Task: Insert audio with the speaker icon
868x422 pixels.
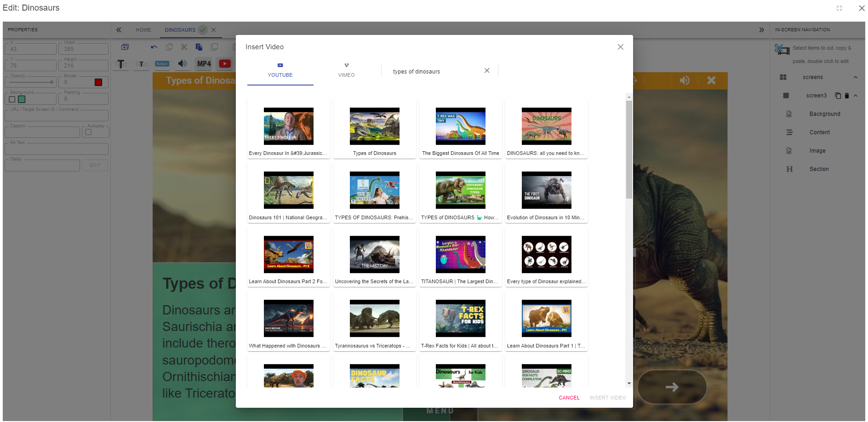Action: (183, 63)
